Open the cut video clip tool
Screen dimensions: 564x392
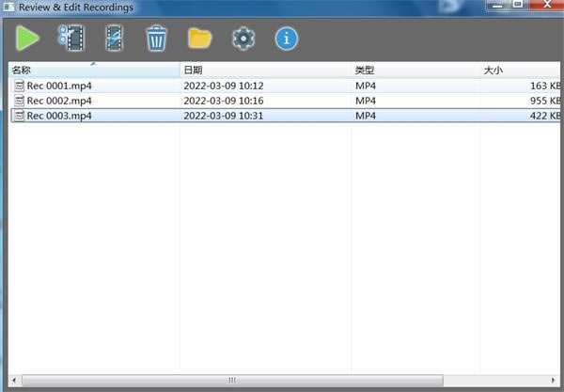[70, 39]
